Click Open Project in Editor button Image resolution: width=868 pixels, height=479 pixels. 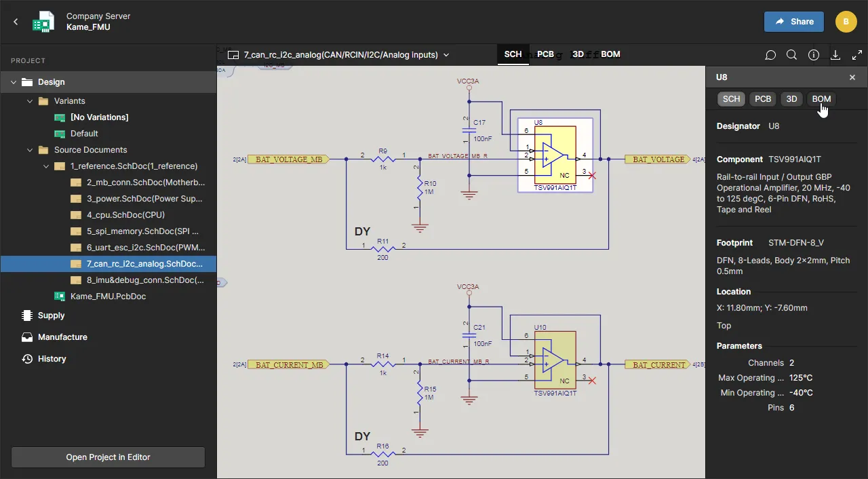click(x=108, y=457)
